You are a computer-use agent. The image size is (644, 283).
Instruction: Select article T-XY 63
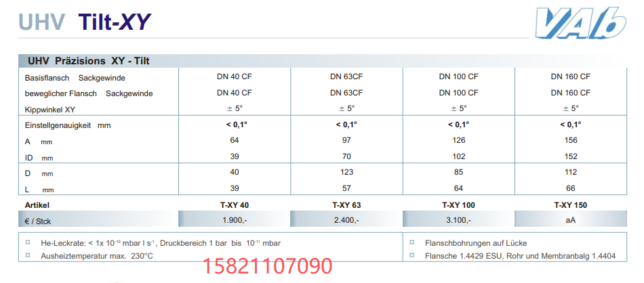click(x=346, y=204)
